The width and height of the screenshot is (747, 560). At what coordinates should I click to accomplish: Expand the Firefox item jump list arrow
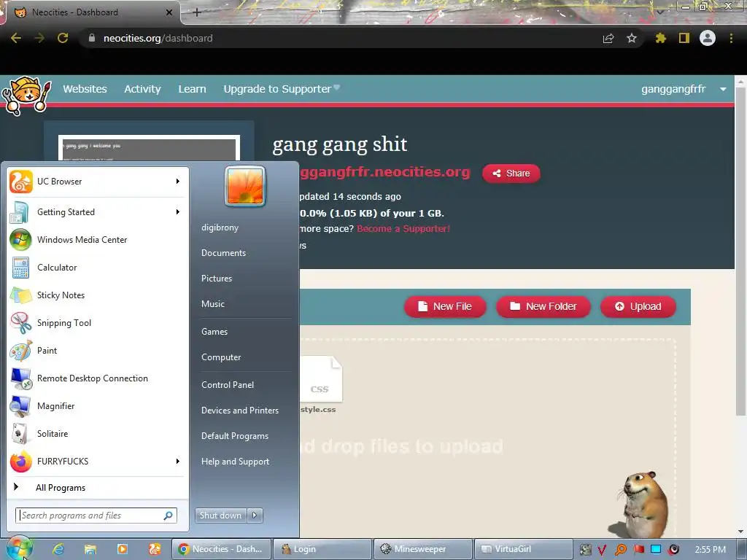click(178, 461)
